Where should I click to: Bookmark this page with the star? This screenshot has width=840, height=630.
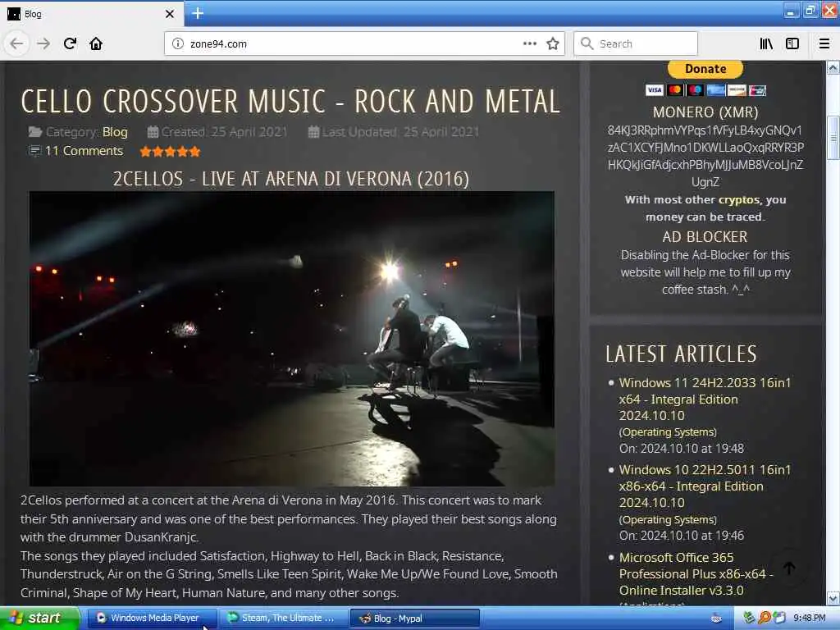click(553, 44)
